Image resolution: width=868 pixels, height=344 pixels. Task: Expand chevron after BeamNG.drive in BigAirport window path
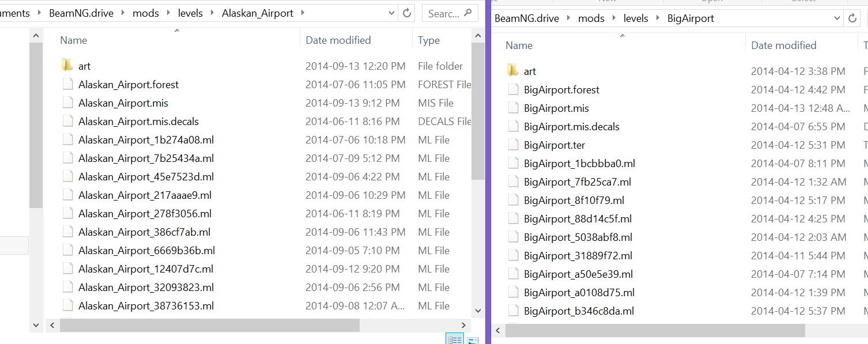(568, 18)
